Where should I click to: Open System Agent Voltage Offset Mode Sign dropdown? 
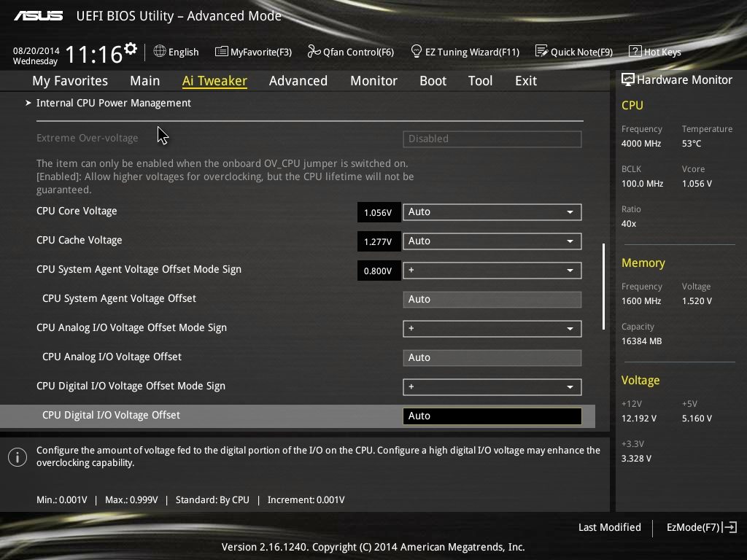[492, 271]
